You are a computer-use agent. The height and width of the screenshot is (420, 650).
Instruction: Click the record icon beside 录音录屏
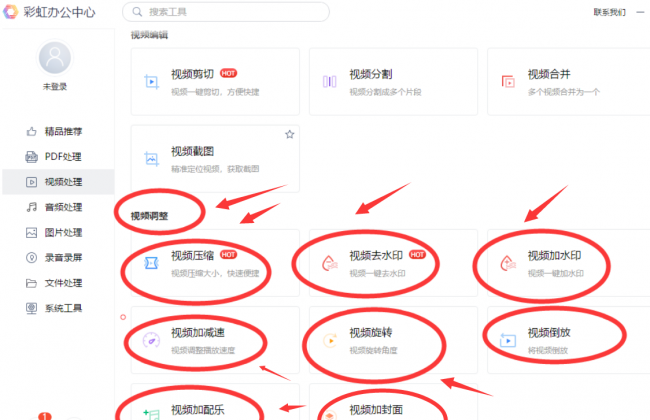coord(32,258)
